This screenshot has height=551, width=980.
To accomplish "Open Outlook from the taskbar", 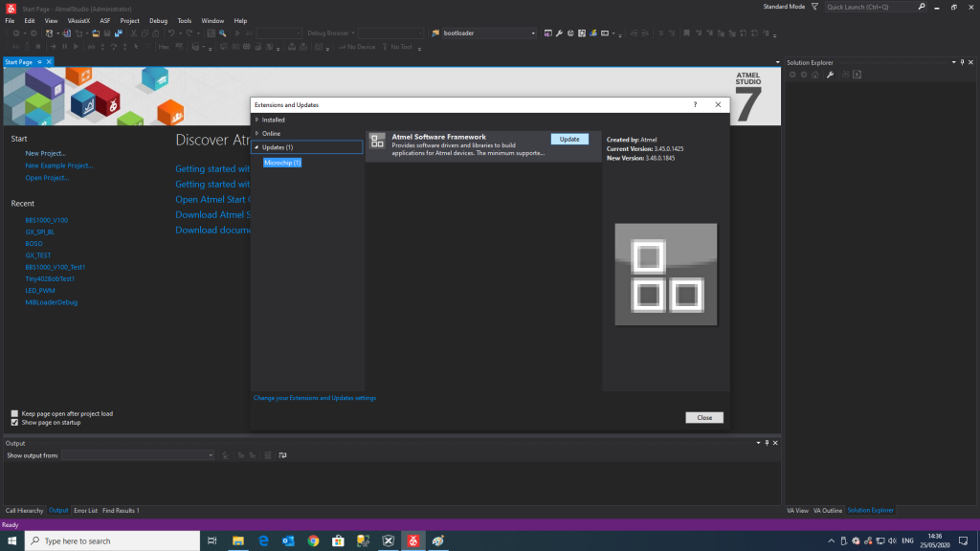I will click(288, 541).
